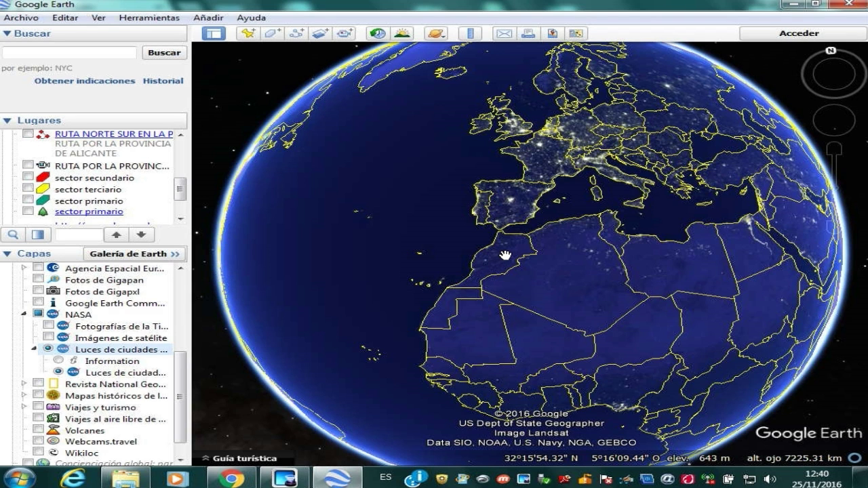
Task: Click volume speaker icon in tray
Action: click(x=770, y=479)
